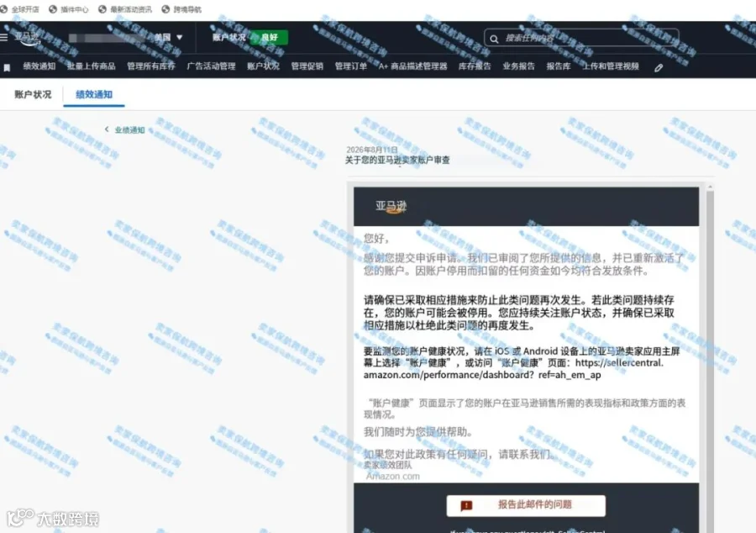Open 全球开店 bookmark link

(25, 9)
